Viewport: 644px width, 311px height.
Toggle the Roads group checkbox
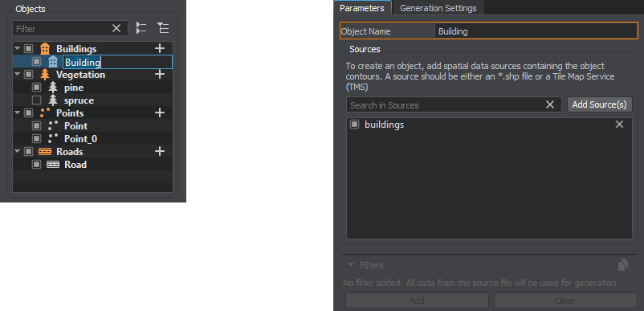(x=28, y=152)
